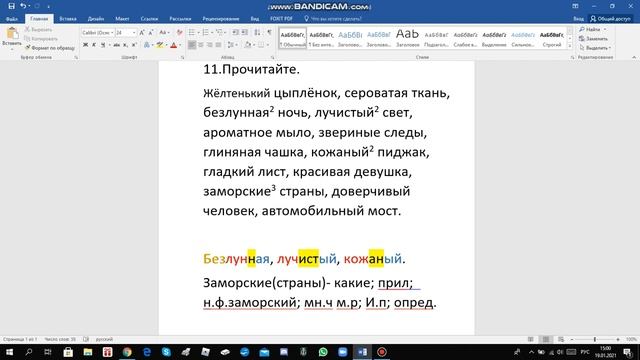Align text to the left

(x=191, y=45)
